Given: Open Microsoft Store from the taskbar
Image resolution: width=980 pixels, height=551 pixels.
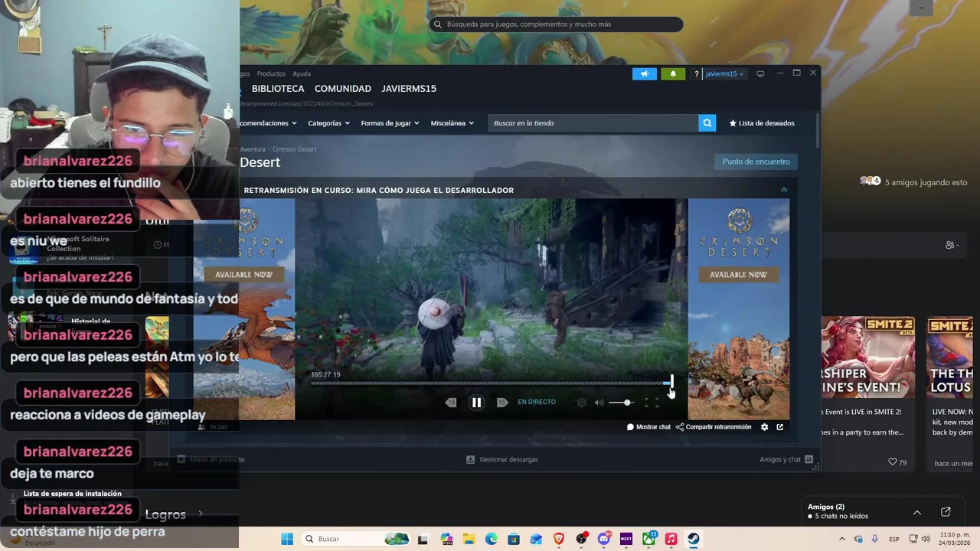Looking at the screenshot, I should click(x=514, y=539).
